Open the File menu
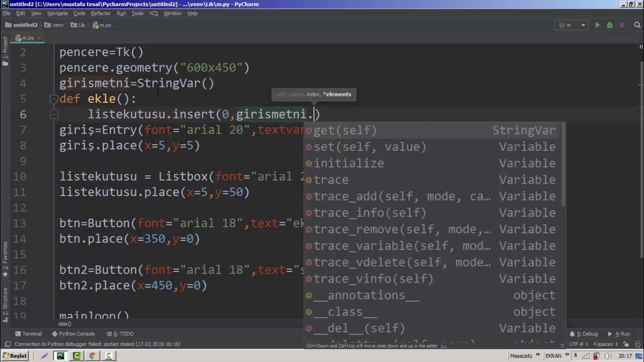The image size is (644, 362). (7, 13)
